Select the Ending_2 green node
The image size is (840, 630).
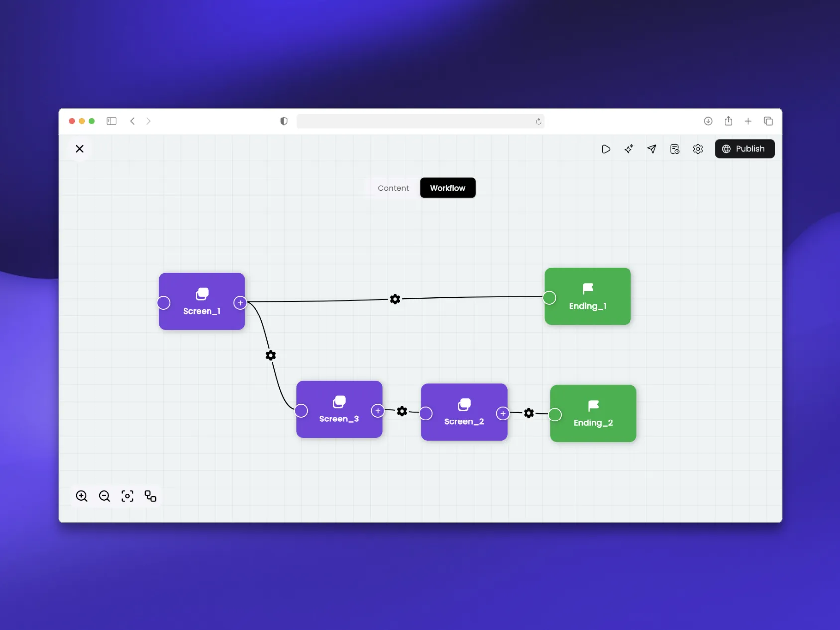pyautogui.click(x=593, y=413)
